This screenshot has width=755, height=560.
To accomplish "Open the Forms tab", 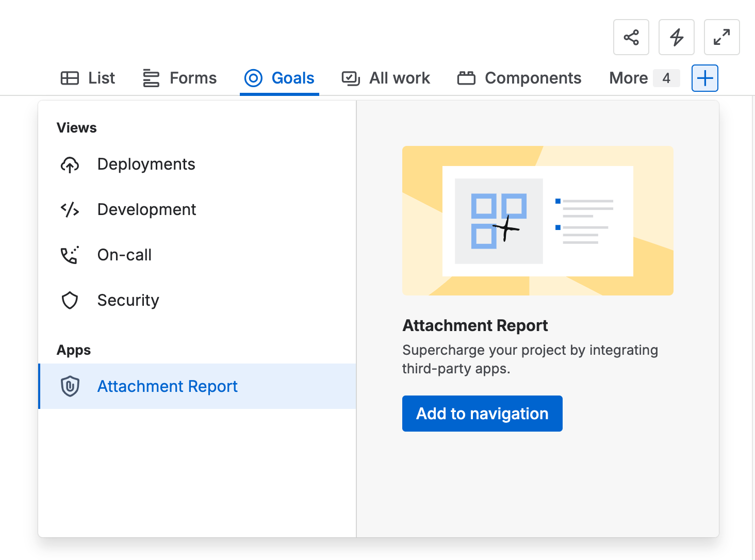I will click(179, 78).
